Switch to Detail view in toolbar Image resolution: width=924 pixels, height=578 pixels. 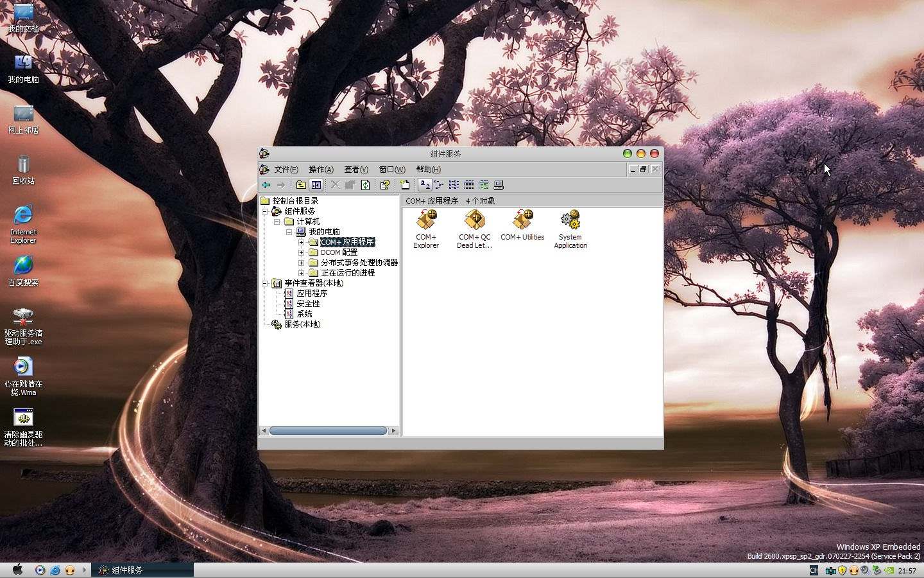click(x=468, y=185)
